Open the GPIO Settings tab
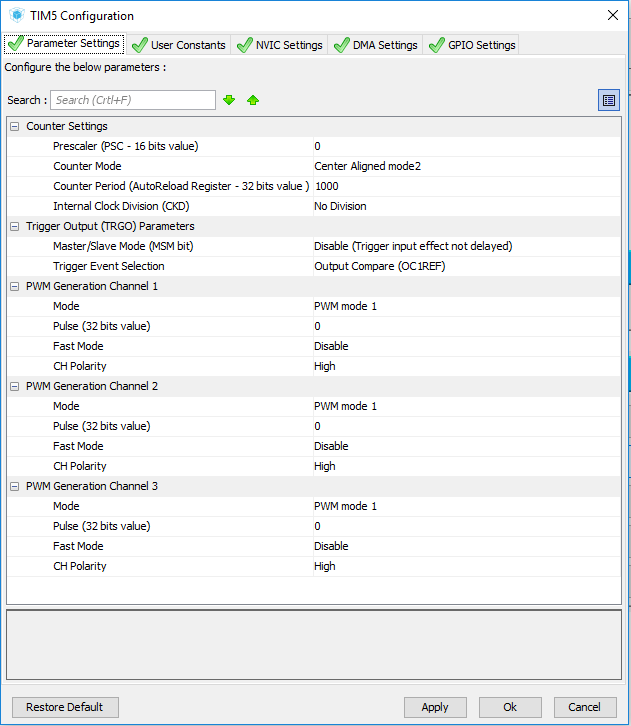631x726 pixels. click(x=472, y=45)
